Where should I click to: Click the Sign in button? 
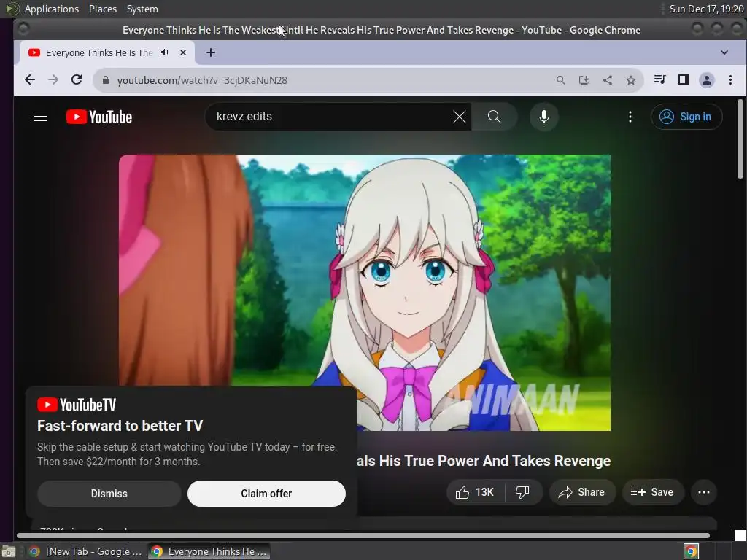point(686,117)
